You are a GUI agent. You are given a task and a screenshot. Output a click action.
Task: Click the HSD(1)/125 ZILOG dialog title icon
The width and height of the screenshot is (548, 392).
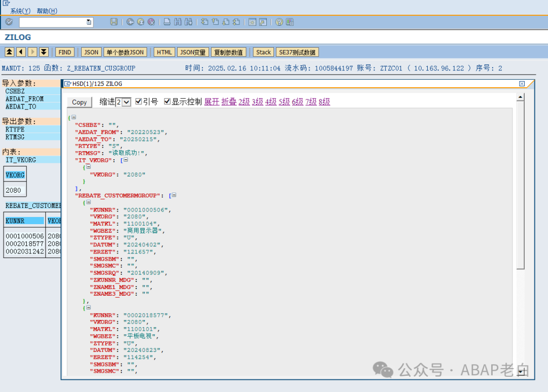(68, 84)
